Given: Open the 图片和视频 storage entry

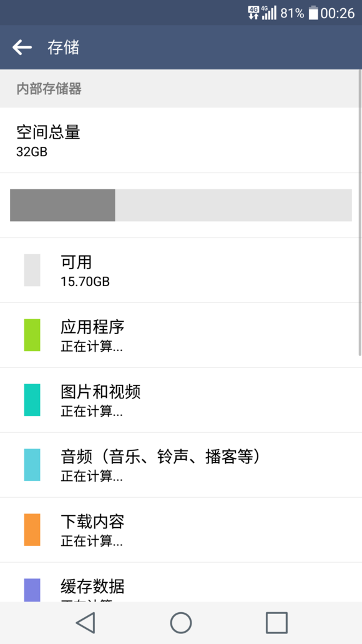Looking at the screenshot, I should [x=181, y=400].
